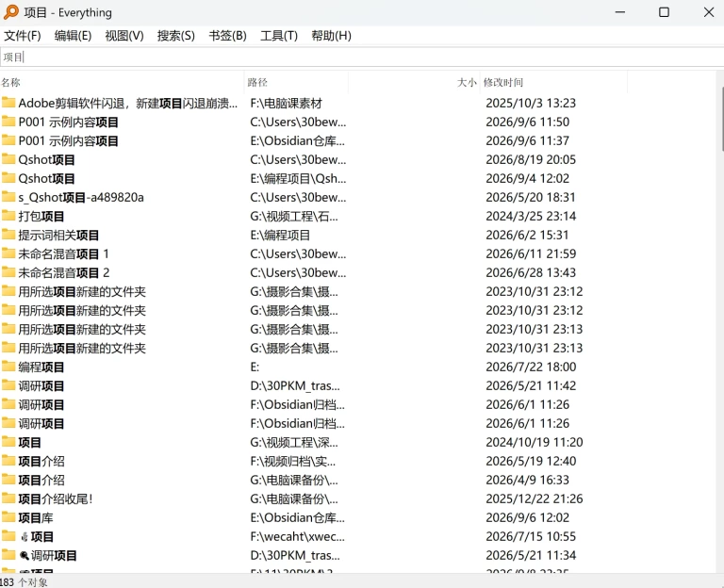Image resolution: width=724 pixels, height=588 pixels.
Task: Select 调研项目 located in D:\30PKM_tras 11:42
Action: 41,385
